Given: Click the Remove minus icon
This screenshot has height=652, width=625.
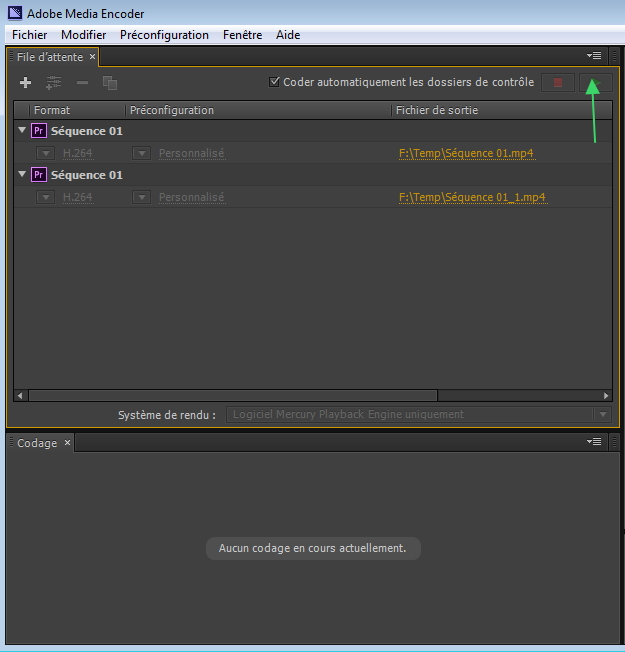Looking at the screenshot, I should click(82, 83).
